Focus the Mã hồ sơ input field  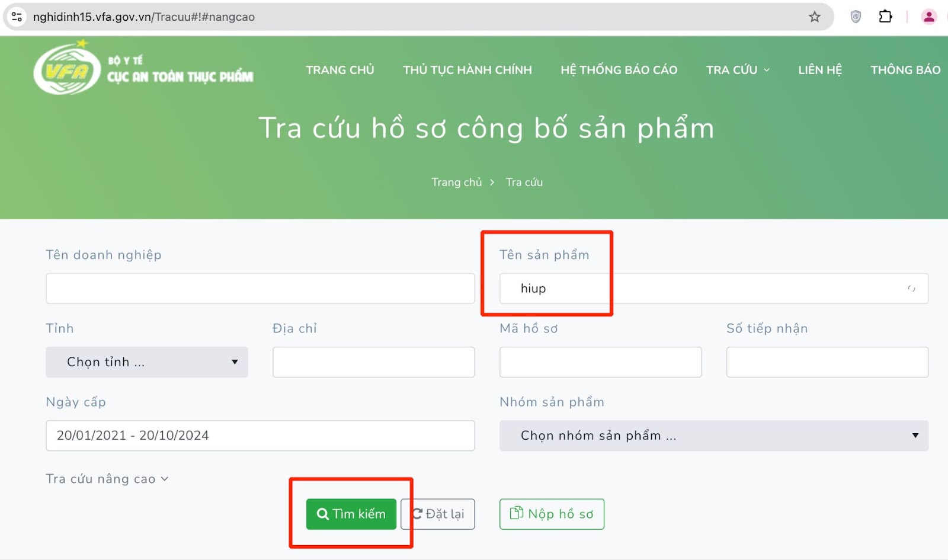pos(601,362)
